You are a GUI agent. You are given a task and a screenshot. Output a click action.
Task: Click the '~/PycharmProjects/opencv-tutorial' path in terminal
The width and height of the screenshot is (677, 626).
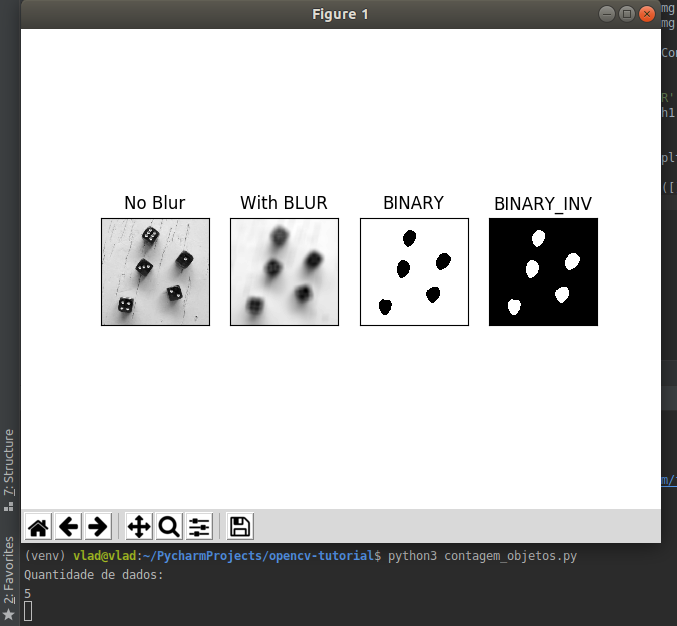point(258,556)
